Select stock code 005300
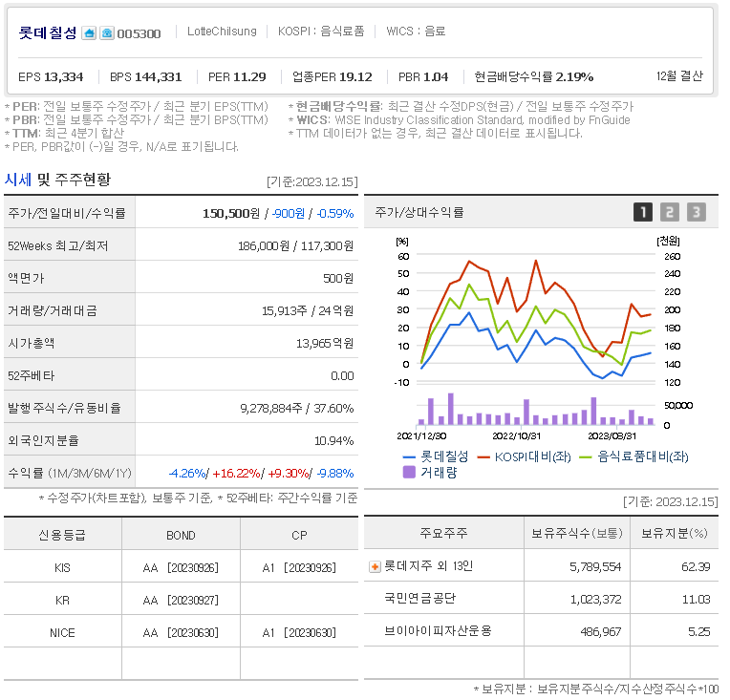Image resolution: width=730 pixels, height=700 pixels. (139, 34)
